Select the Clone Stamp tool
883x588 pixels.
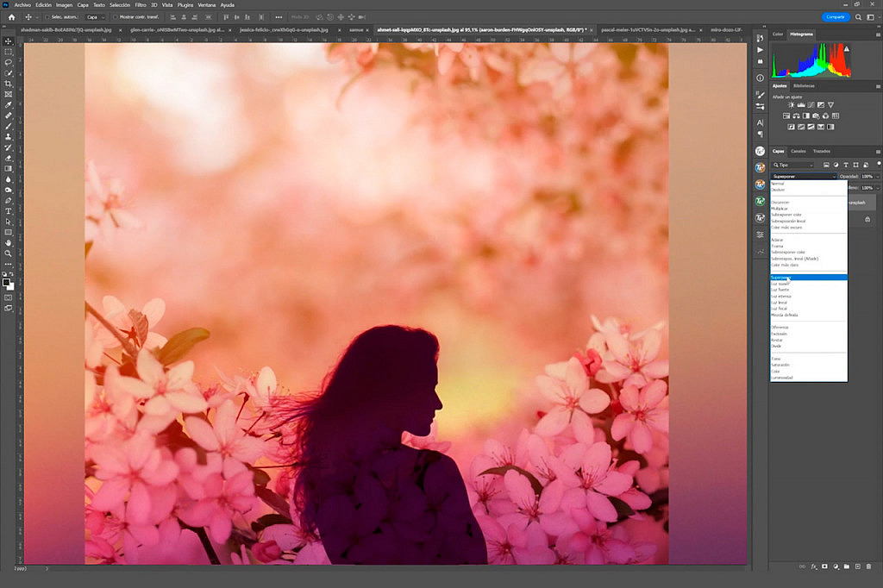tap(8, 136)
